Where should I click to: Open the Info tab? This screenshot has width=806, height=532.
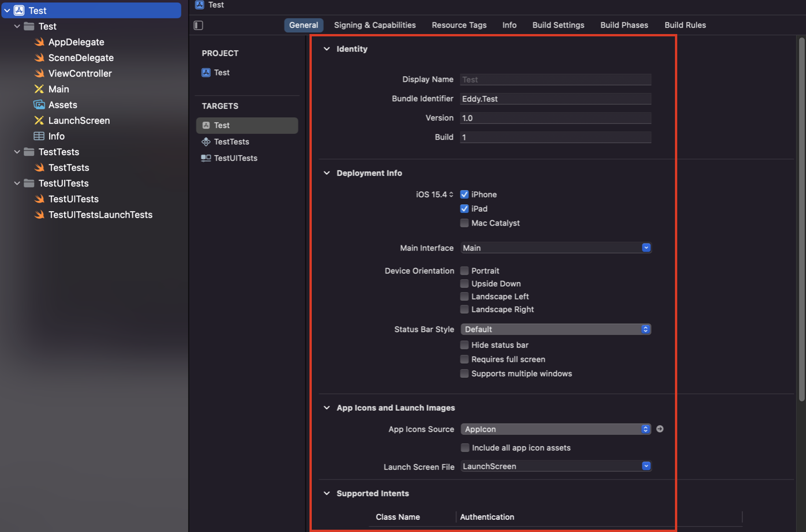coord(509,25)
